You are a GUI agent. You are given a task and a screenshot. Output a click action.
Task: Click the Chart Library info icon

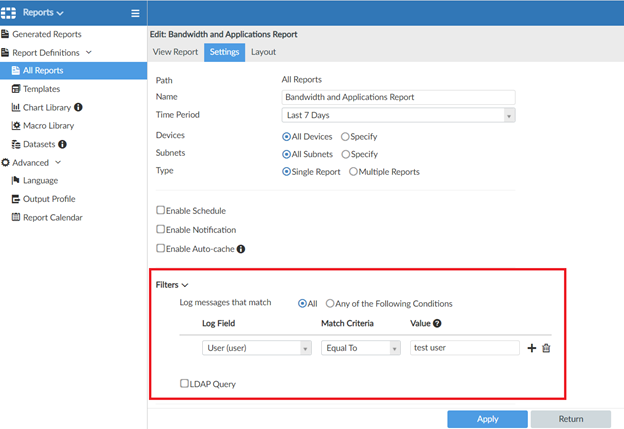click(x=79, y=107)
